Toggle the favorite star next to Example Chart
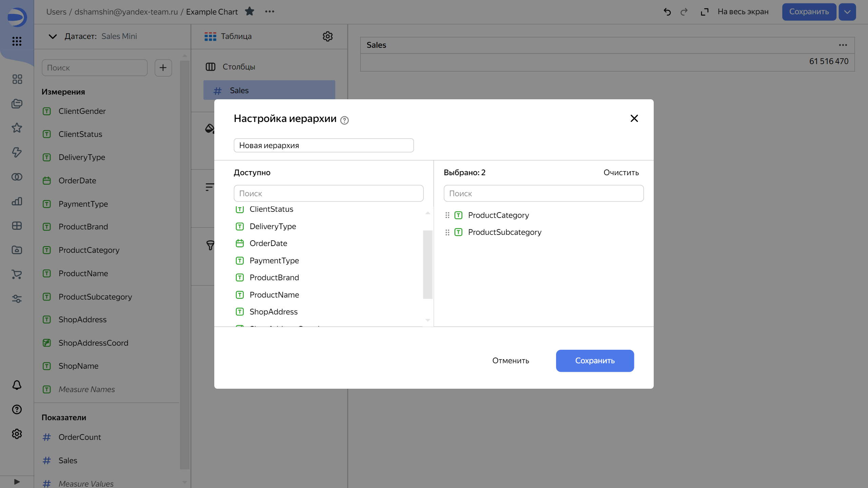The image size is (868, 488). pos(250,11)
